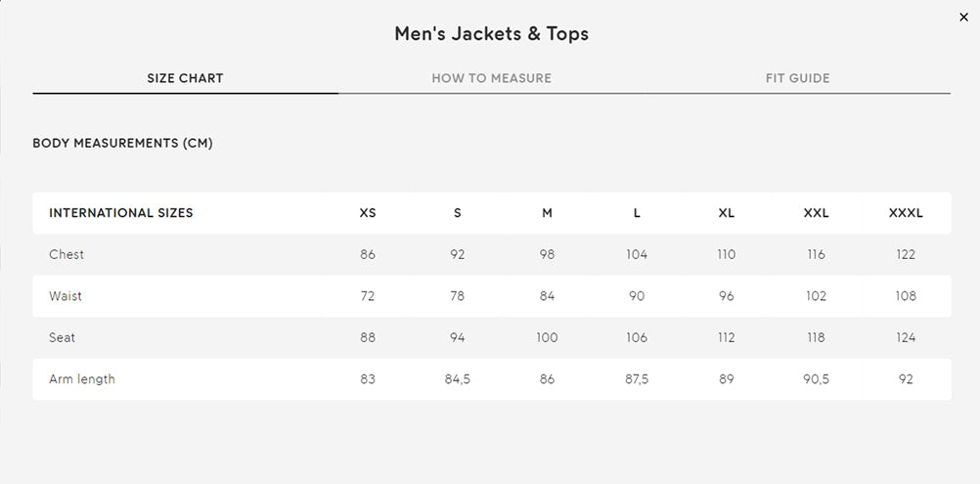Select the Seat row label

pyautogui.click(x=62, y=337)
